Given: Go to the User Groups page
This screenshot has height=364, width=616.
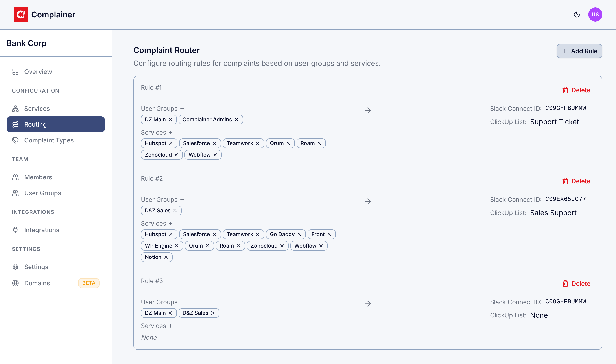Looking at the screenshot, I should [x=42, y=193].
